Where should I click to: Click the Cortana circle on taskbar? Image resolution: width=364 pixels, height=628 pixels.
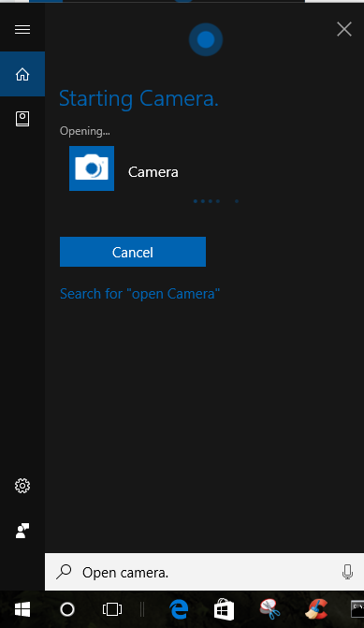pos(67,609)
